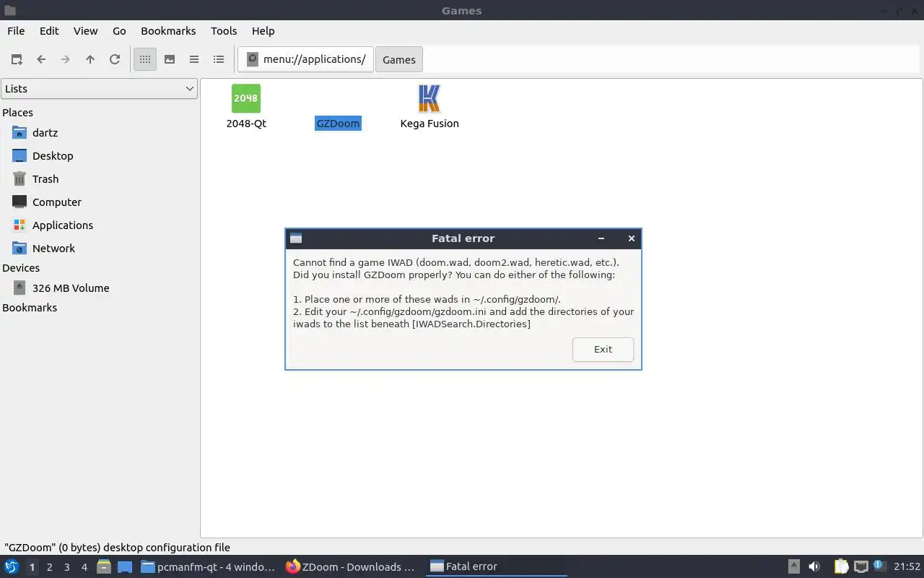The width and height of the screenshot is (924, 578).
Task: Click the Games window title icon
Action: pyautogui.click(x=9, y=10)
